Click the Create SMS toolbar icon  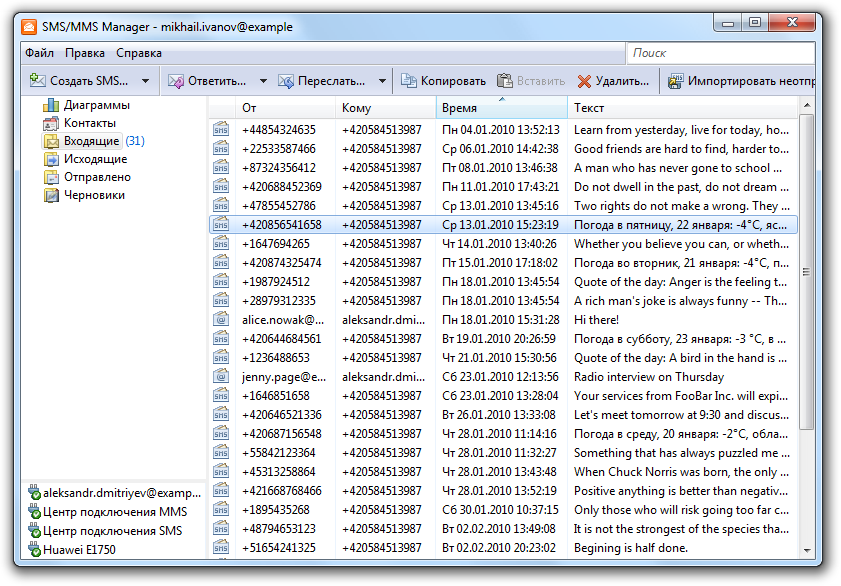(37, 81)
